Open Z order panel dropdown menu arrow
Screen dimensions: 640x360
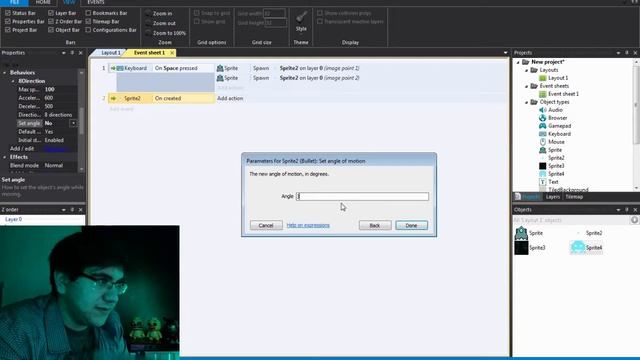(x=64, y=209)
